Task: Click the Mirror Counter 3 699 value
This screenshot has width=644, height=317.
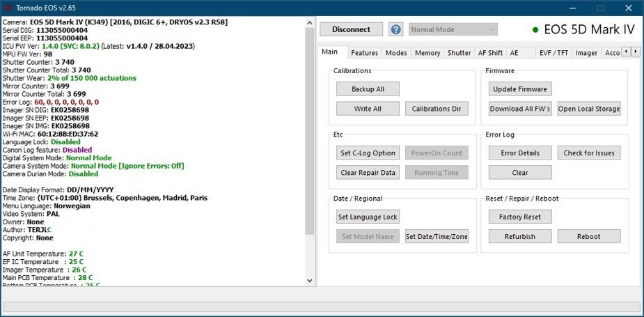Action: click(x=60, y=86)
